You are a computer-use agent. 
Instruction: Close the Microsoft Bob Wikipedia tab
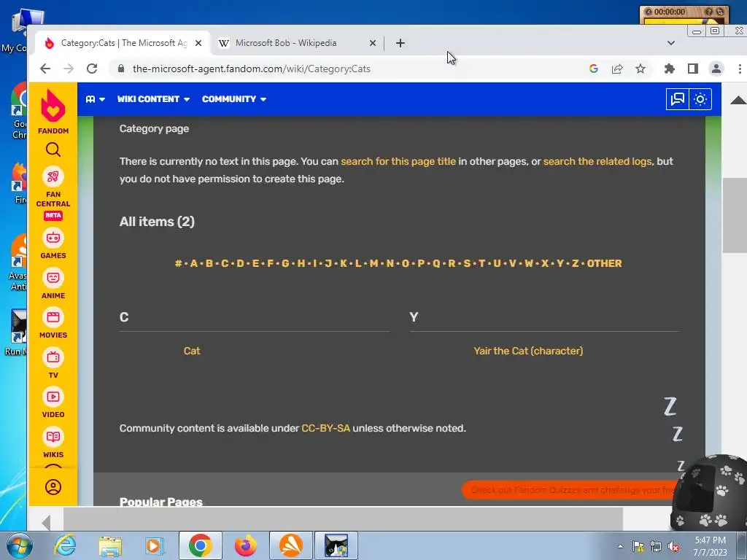click(x=373, y=43)
